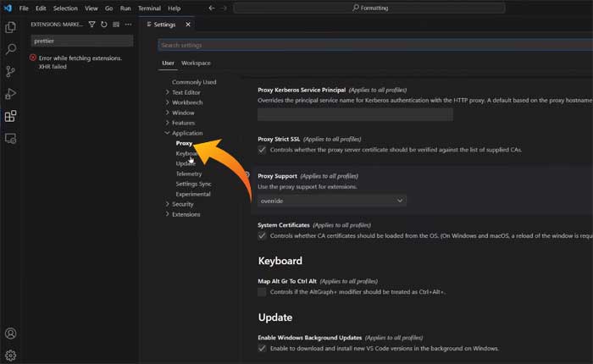Open the Remote Explorer view
The image size is (593, 364).
tap(11, 138)
